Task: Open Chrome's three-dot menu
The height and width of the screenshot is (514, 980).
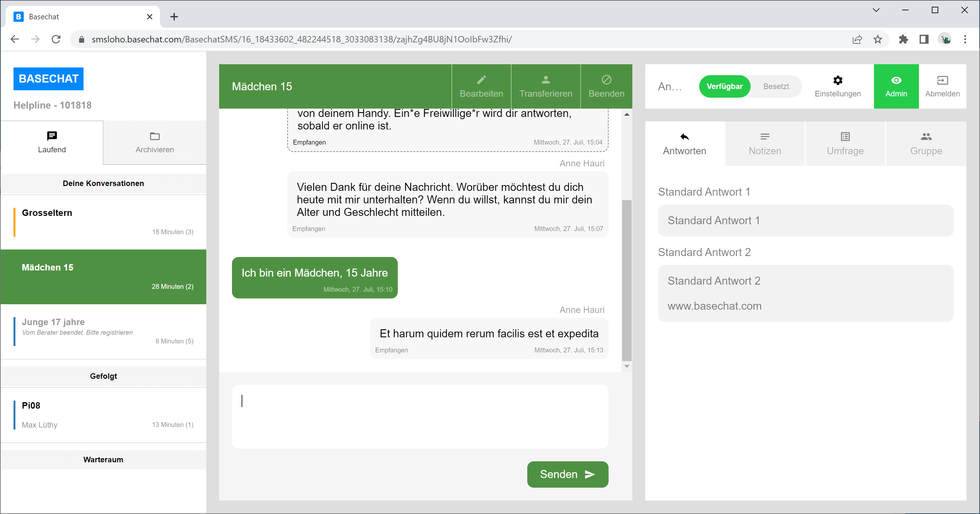Action: coord(965,39)
